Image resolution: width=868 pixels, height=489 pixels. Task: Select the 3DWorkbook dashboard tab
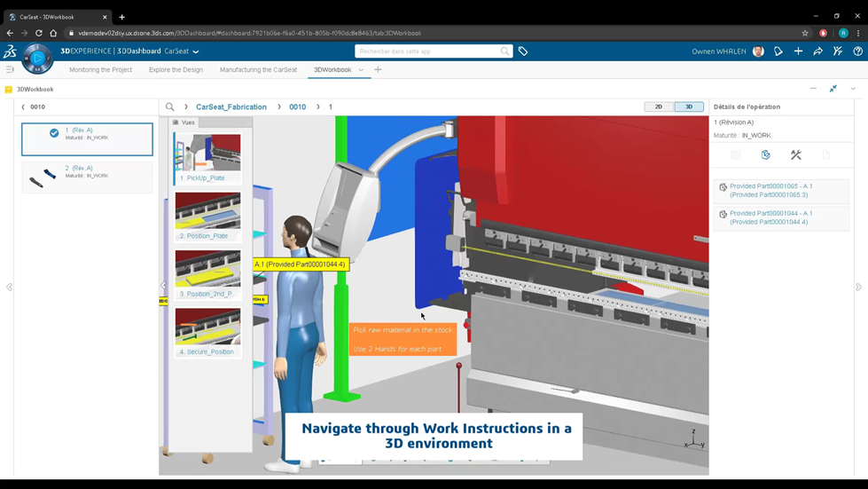coord(332,70)
